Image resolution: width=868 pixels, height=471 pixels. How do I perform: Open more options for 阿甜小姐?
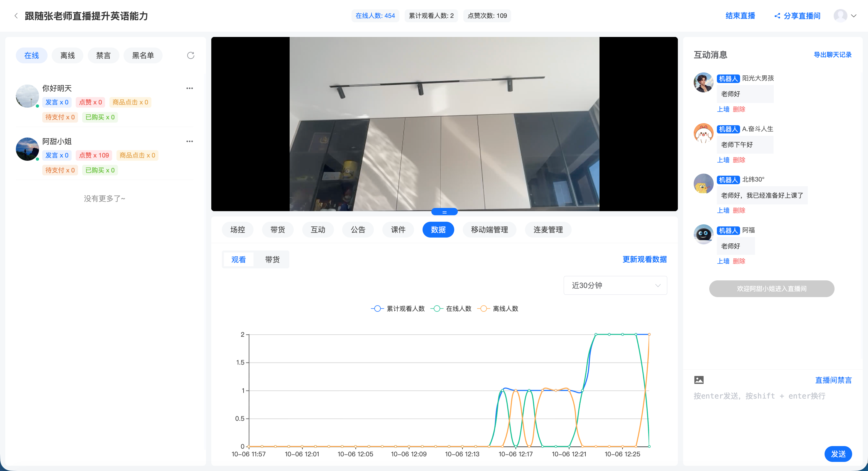click(x=190, y=141)
